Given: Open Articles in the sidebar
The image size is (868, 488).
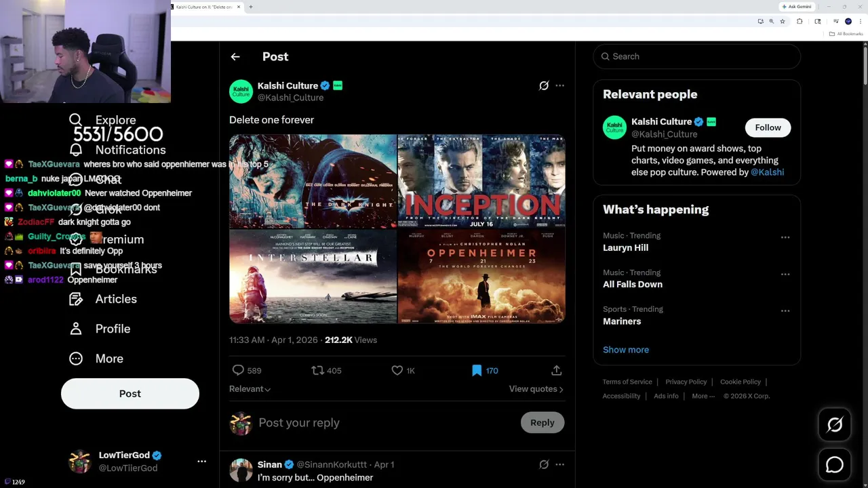Looking at the screenshot, I should pos(116,299).
